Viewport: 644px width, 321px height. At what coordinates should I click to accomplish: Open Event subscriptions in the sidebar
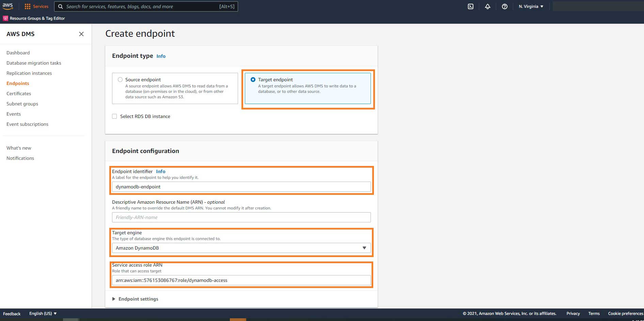pyautogui.click(x=27, y=124)
